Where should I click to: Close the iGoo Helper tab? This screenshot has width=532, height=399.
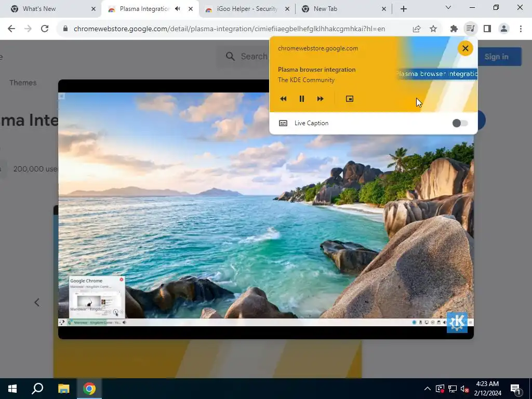[287, 9]
